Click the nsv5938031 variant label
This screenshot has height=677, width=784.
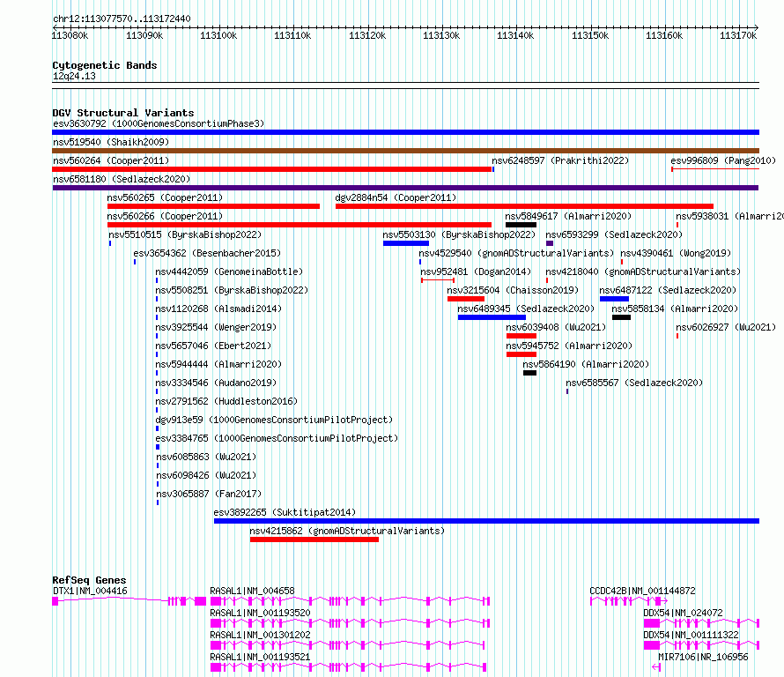[x=729, y=216]
